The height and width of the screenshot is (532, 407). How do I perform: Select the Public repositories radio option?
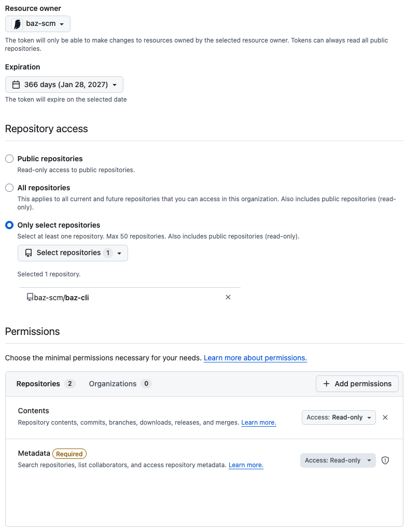click(x=9, y=159)
